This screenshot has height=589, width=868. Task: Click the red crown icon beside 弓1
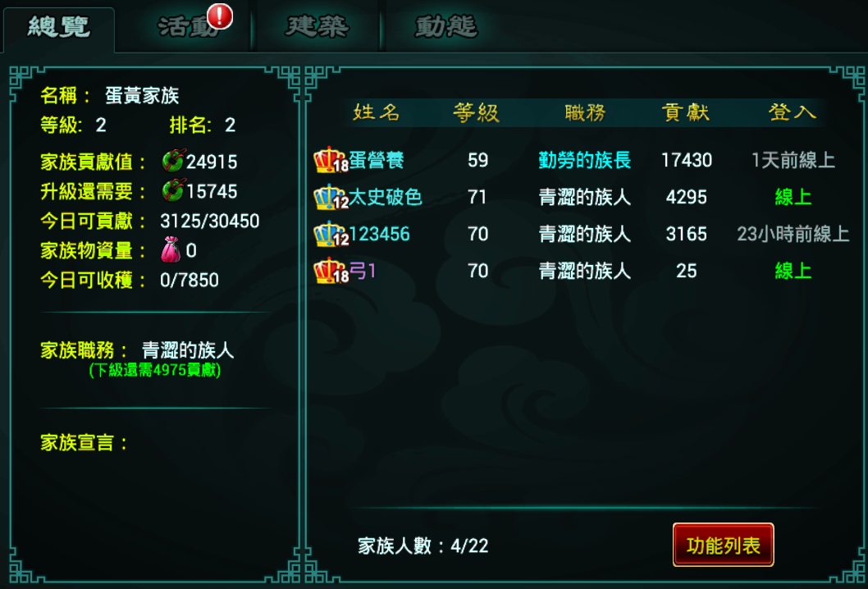331,271
